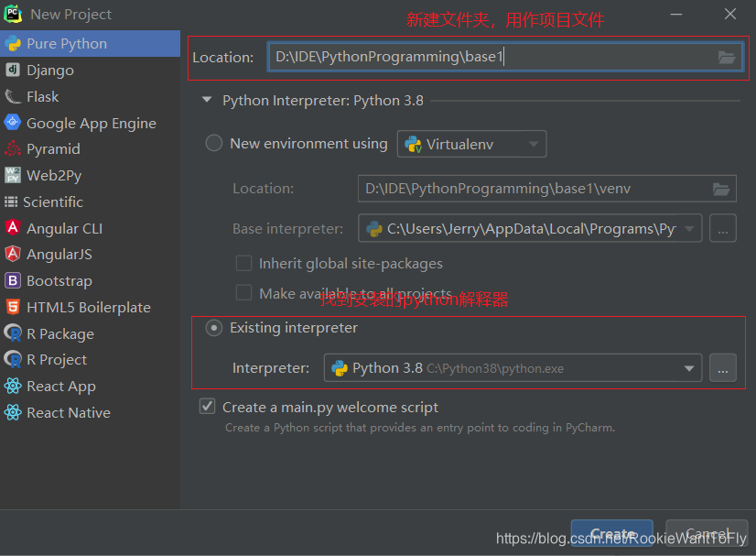Click the Pyramid red icon
756x556 pixels.
[13, 148]
